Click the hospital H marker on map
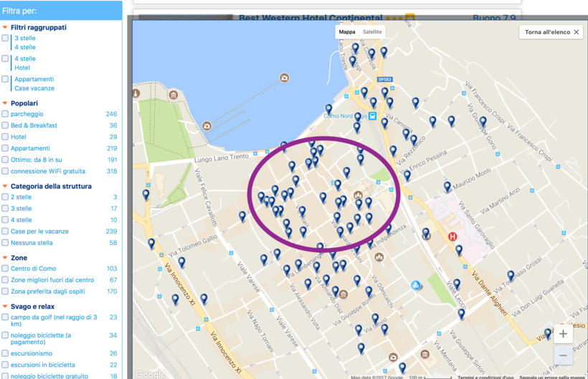 (x=452, y=236)
